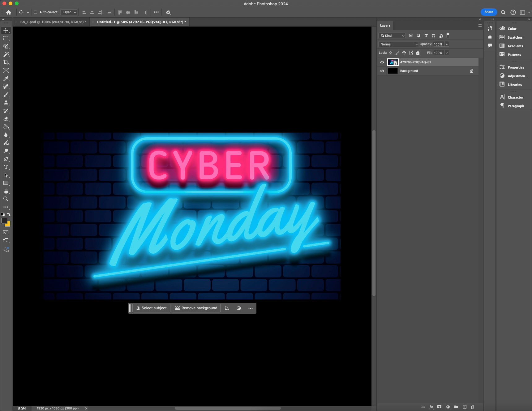The height and width of the screenshot is (411, 532).
Task: Create a new layer icon
Action: click(x=465, y=407)
